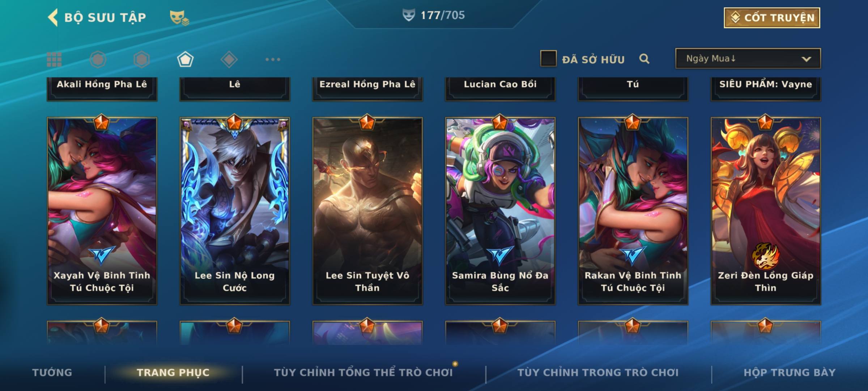Select the first round hexagon rarity filter
This screenshot has width=868, height=391.
pyautogui.click(x=98, y=59)
